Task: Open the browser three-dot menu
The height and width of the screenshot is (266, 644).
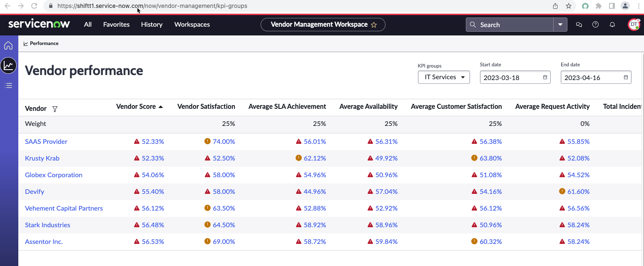Action: tap(639, 6)
